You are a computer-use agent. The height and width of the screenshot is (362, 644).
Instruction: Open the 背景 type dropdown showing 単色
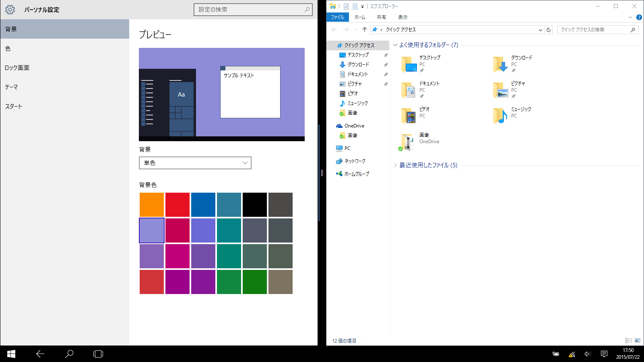pos(195,163)
